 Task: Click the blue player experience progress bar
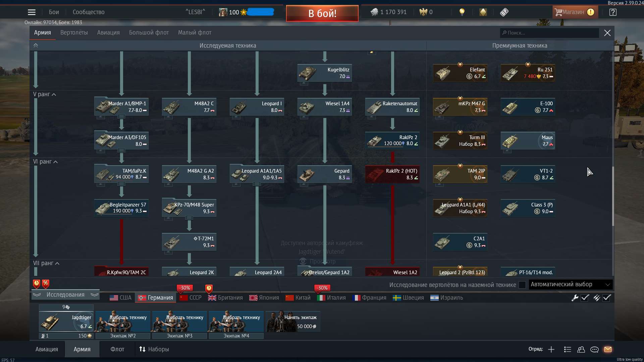pyautogui.click(x=260, y=12)
